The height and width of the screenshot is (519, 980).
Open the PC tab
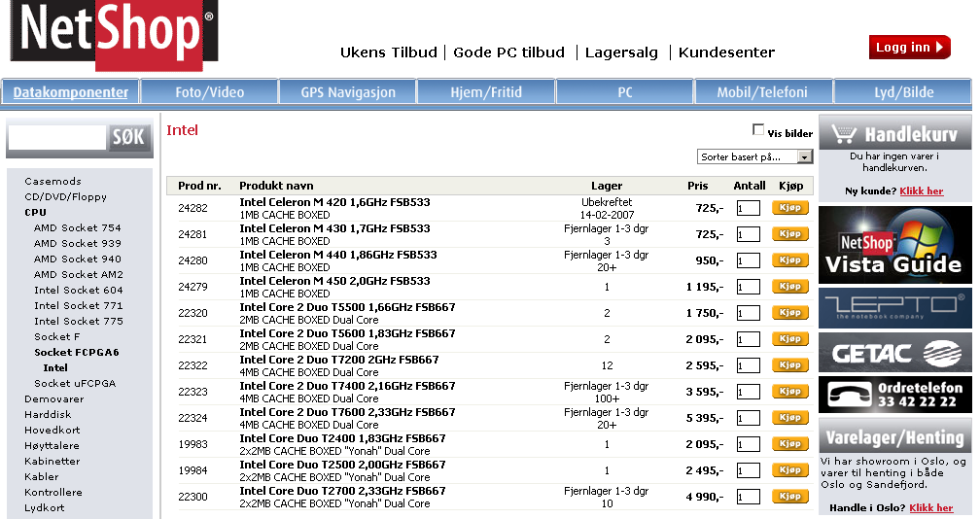[x=625, y=92]
